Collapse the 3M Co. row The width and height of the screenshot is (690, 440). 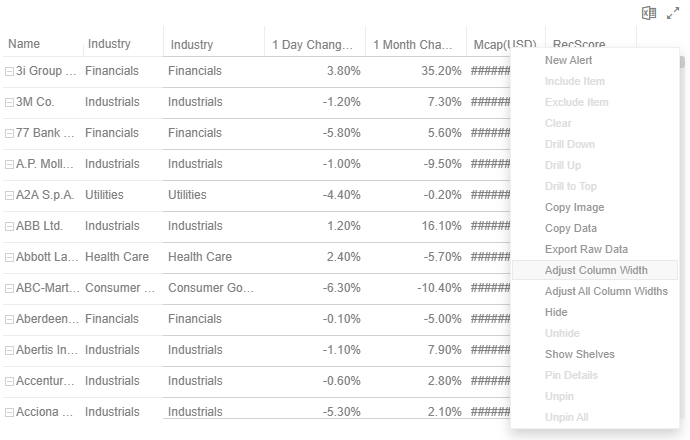pos(9,103)
